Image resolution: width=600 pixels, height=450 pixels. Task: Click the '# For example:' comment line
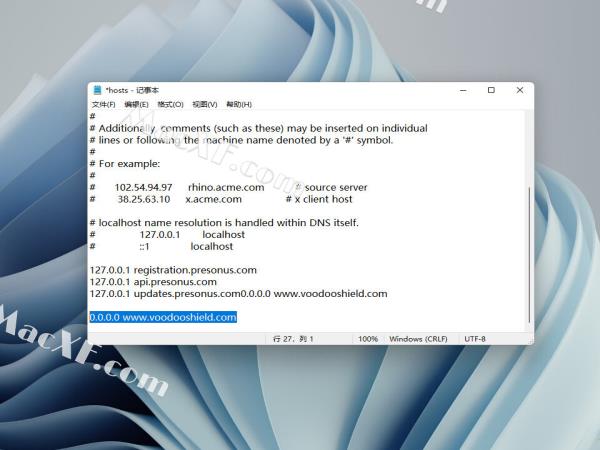[x=125, y=164]
